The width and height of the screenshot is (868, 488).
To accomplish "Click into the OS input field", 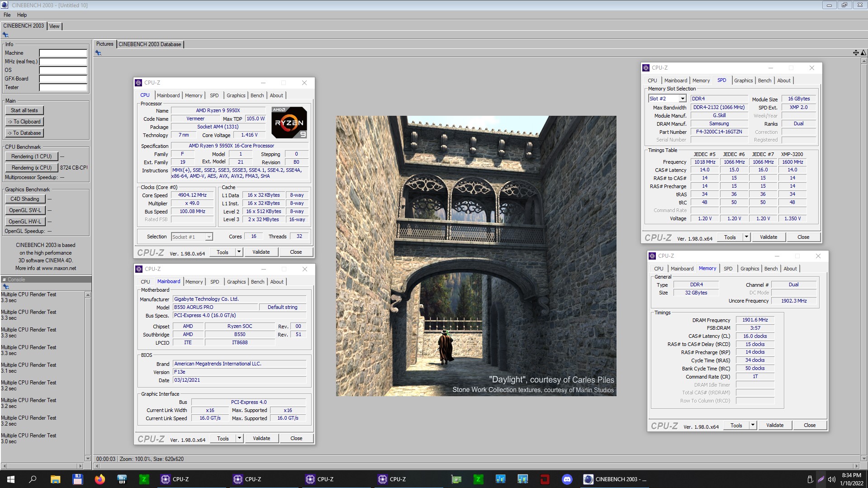I will (63, 70).
